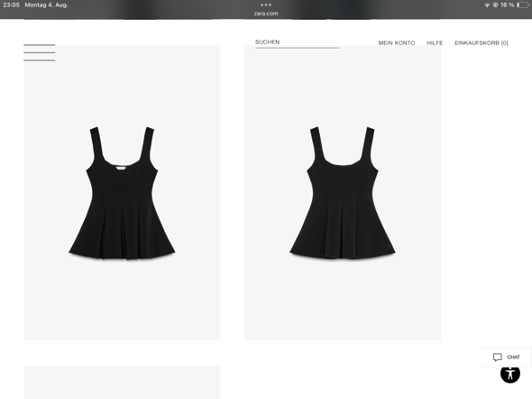
Task: Tap the three-dot multitasking control at top
Action: click(x=266, y=5)
